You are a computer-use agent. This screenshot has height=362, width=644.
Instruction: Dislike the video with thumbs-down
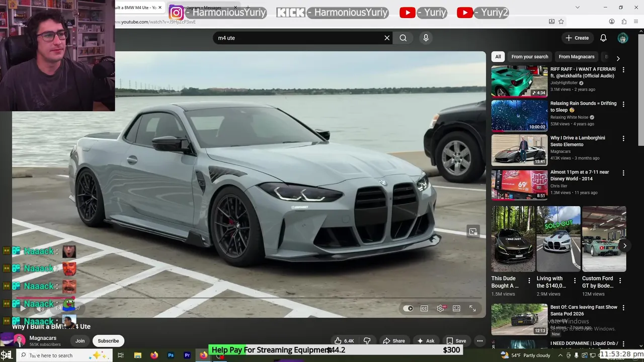tap(367, 341)
